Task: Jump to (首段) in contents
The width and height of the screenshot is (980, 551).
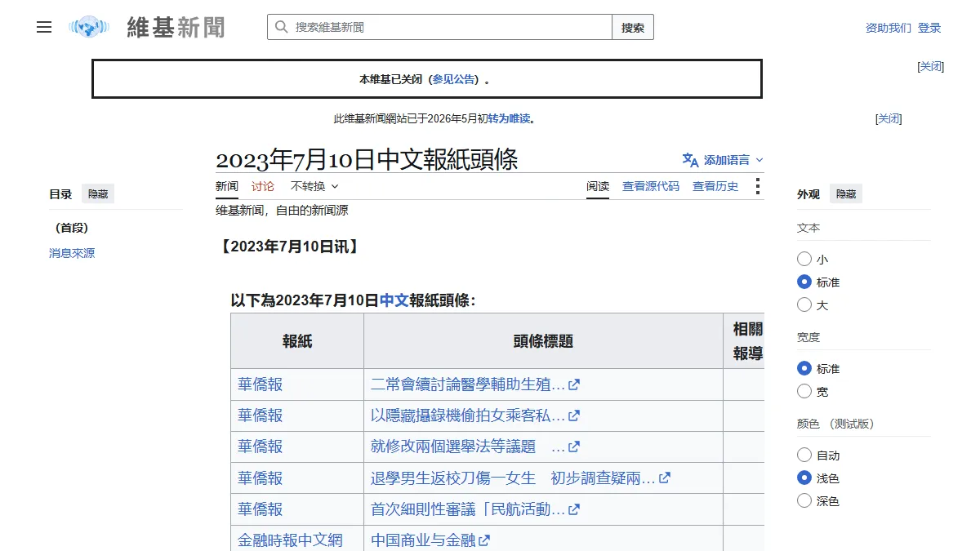Action: 72,228
